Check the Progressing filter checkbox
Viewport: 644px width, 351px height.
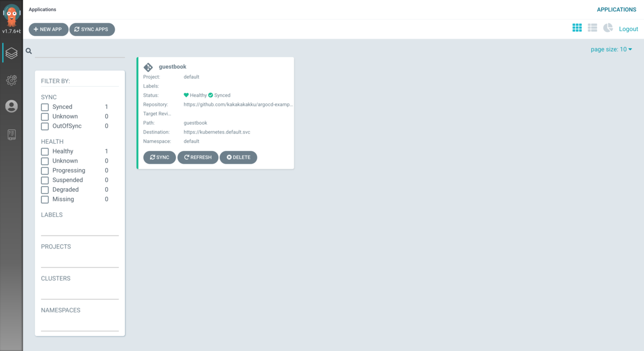tap(45, 171)
